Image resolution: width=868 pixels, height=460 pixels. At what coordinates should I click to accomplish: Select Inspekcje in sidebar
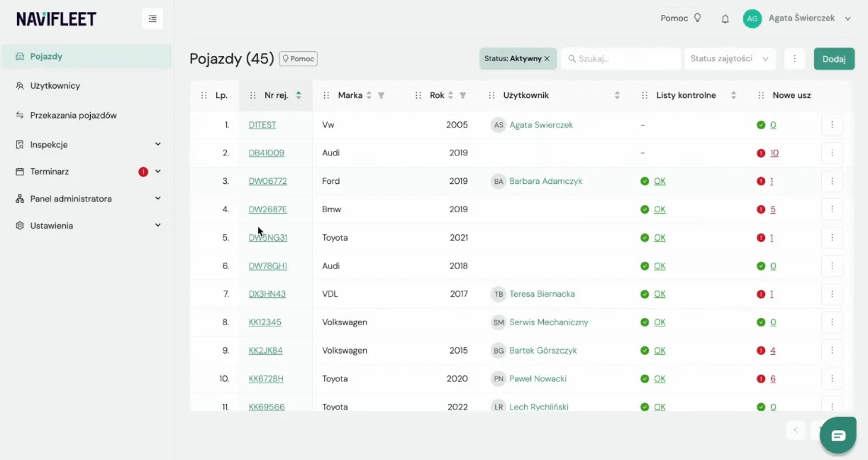[x=49, y=145]
